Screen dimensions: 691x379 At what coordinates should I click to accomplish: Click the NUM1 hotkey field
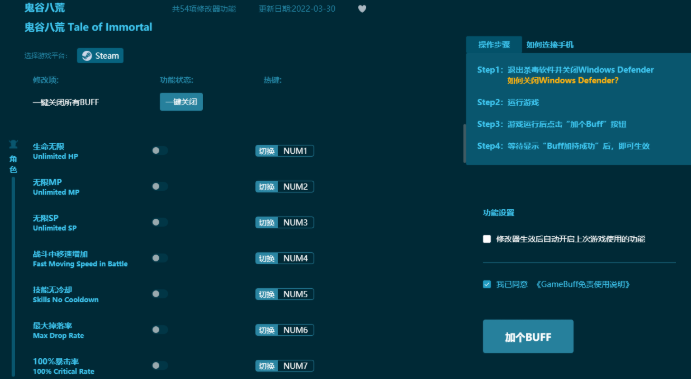[296, 151]
